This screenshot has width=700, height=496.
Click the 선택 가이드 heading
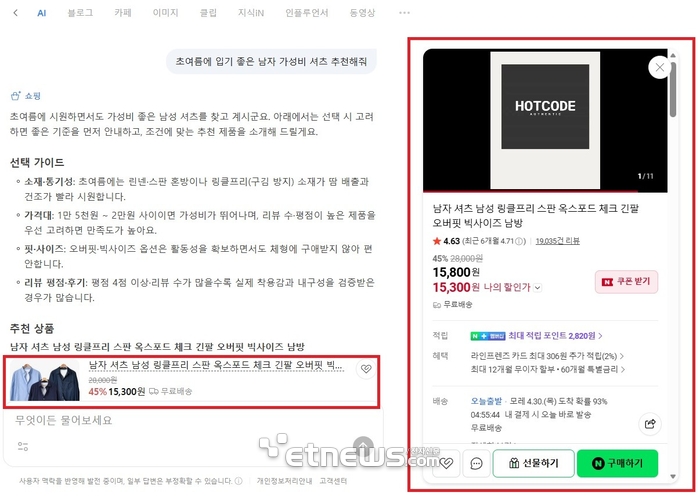37,163
